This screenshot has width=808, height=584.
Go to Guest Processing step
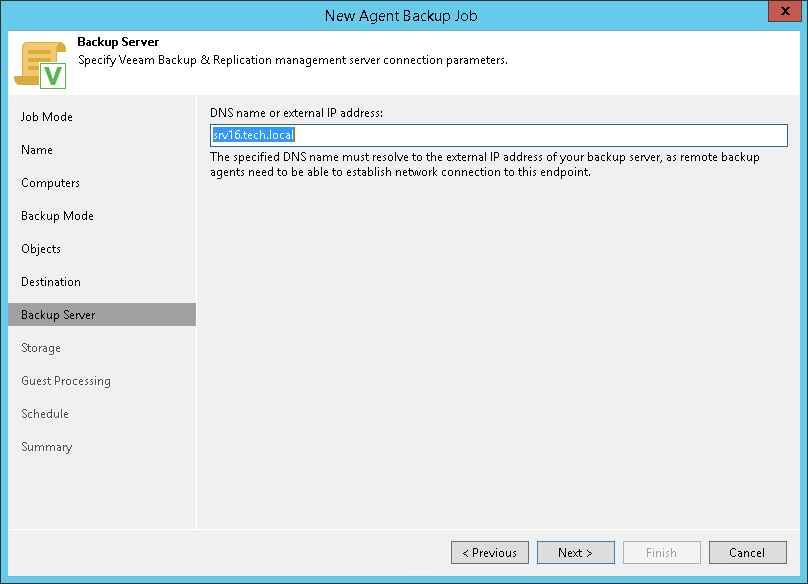pos(66,381)
